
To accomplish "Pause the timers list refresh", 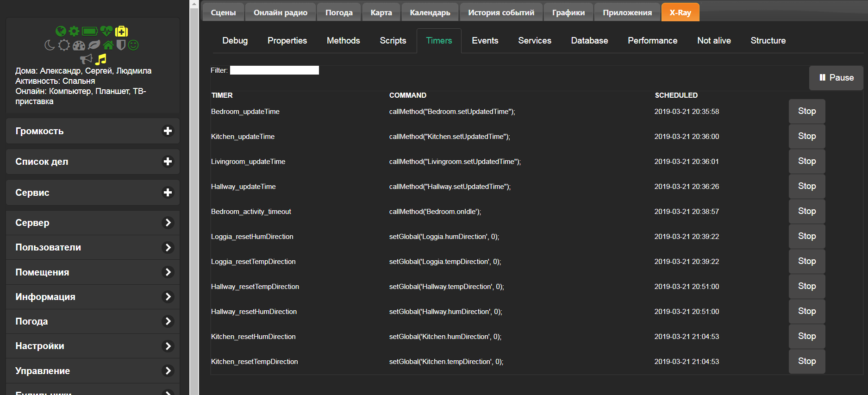I will coord(836,78).
